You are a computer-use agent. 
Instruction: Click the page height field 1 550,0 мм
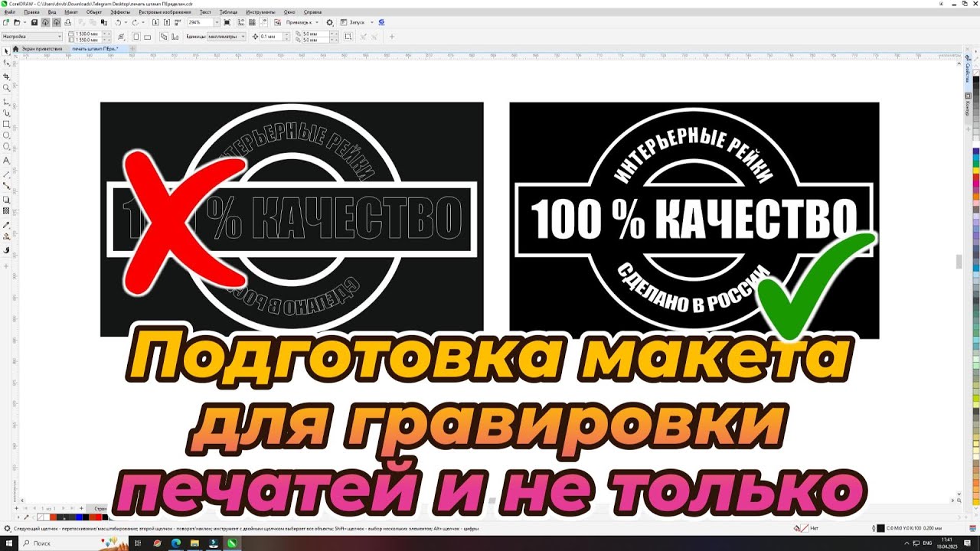[88, 40]
